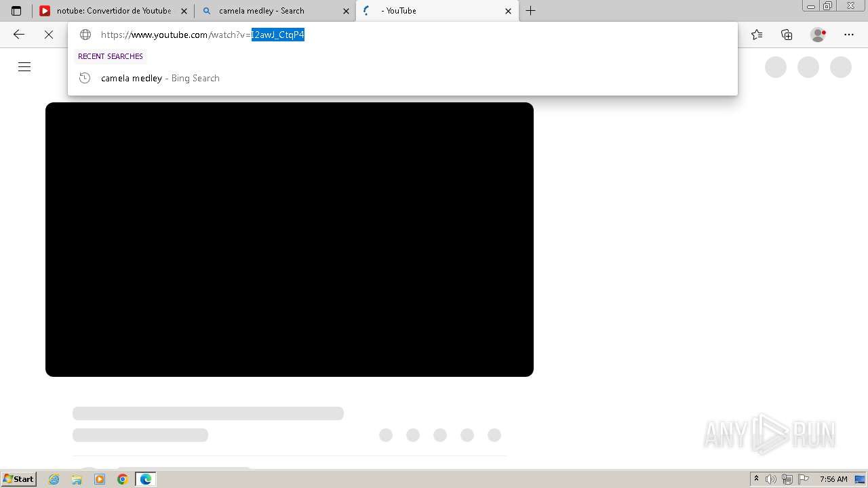This screenshot has height=488, width=868.
Task: Open the Favorites star icon
Action: click(757, 35)
